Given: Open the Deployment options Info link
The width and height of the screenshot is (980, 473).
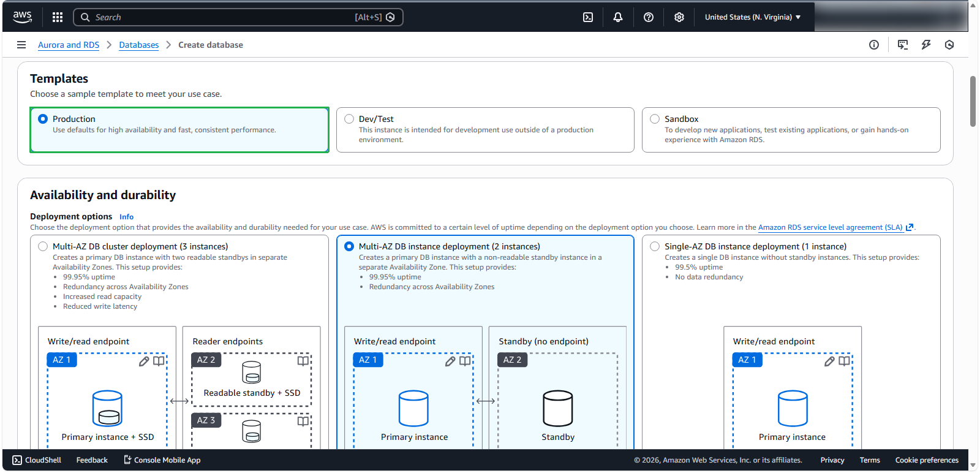Looking at the screenshot, I should pyautogui.click(x=126, y=217).
